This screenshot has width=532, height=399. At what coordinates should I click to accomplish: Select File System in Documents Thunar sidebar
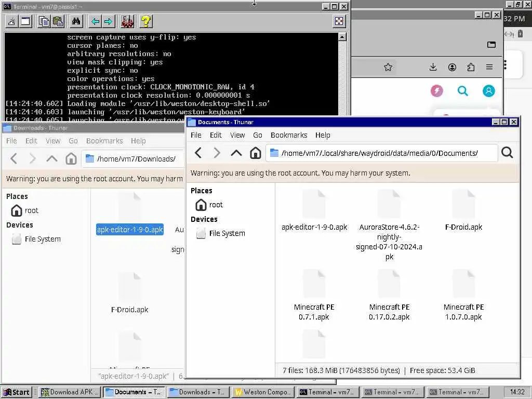tap(220, 233)
